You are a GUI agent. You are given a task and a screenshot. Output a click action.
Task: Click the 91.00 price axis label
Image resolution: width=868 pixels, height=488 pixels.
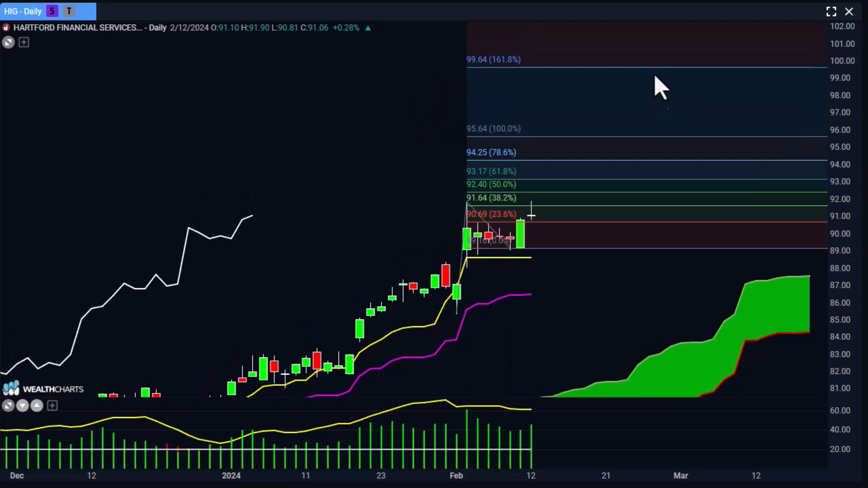[x=840, y=216]
